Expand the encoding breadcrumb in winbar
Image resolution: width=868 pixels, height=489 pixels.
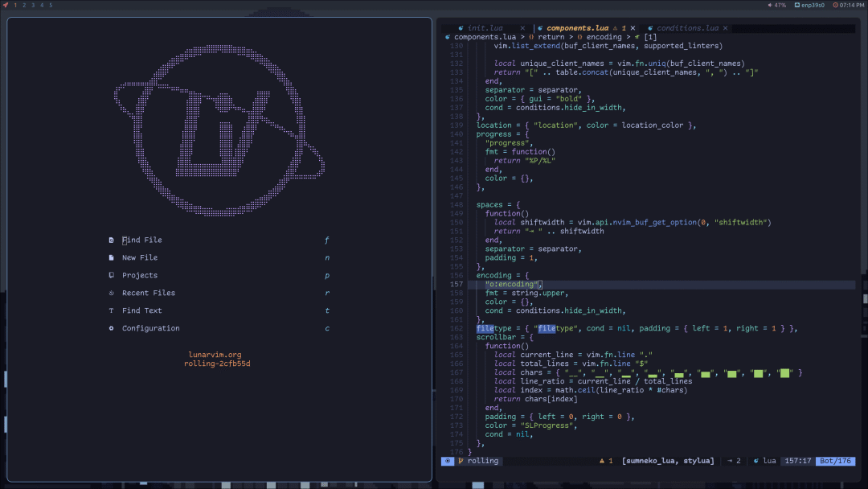(x=604, y=36)
